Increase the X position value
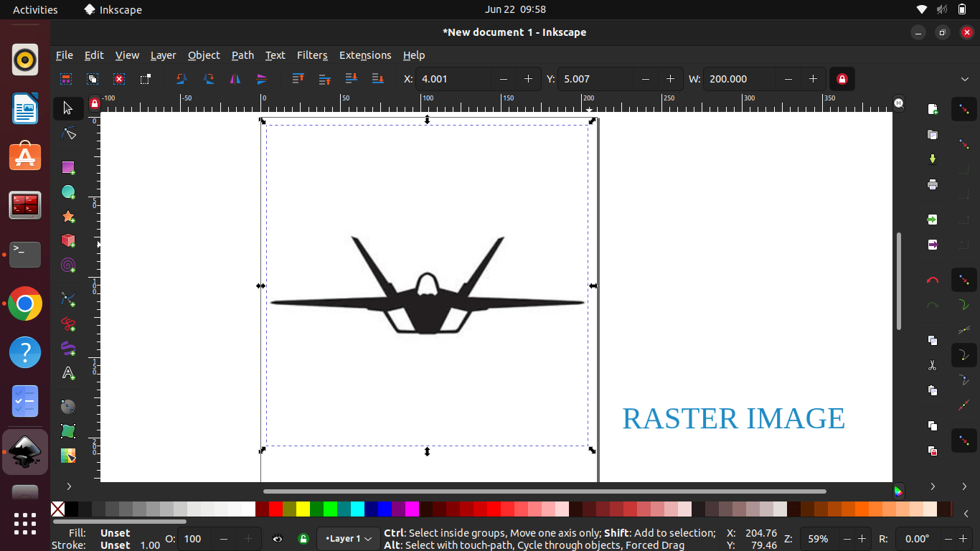 pos(529,79)
